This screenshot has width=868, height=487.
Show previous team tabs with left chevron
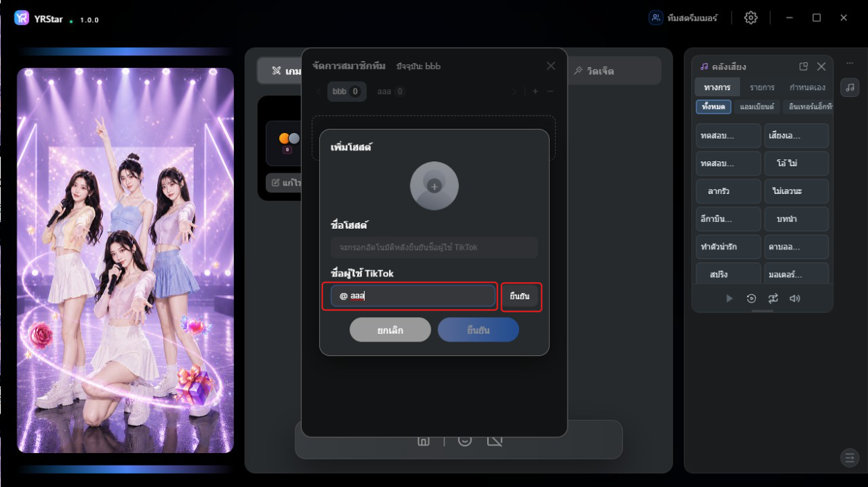click(319, 91)
